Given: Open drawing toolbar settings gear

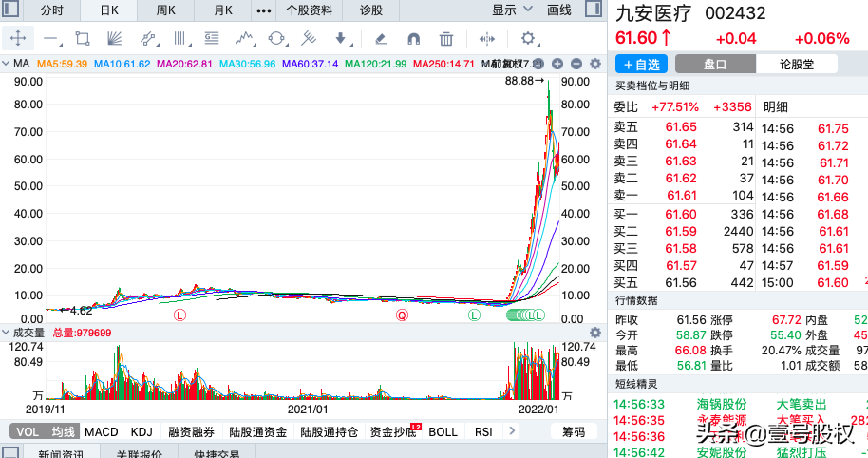Looking at the screenshot, I should [x=529, y=38].
